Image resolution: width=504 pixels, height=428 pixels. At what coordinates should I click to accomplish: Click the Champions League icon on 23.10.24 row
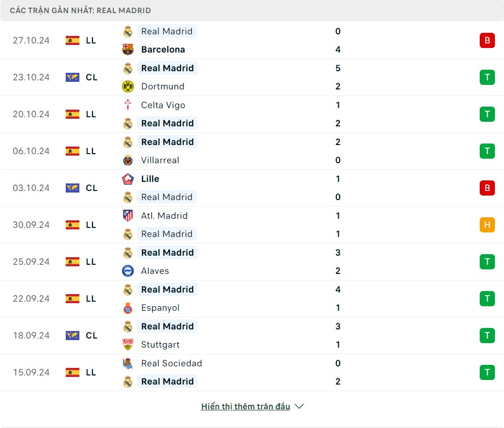click(x=73, y=77)
